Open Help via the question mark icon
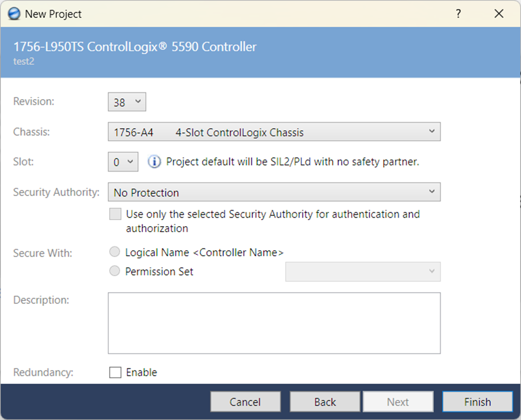The image size is (521, 420). click(458, 13)
